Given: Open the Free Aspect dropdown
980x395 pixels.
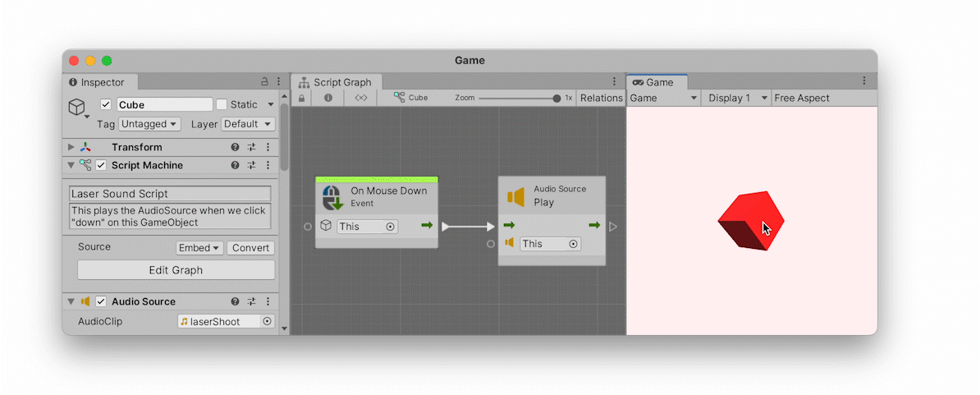Looking at the screenshot, I should click(802, 98).
